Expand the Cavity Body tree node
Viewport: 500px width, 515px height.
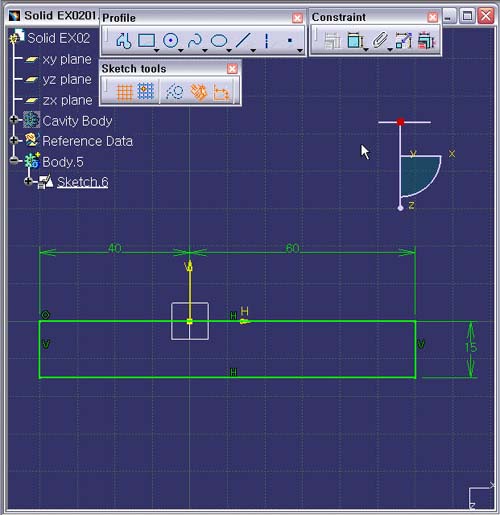[14, 119]
